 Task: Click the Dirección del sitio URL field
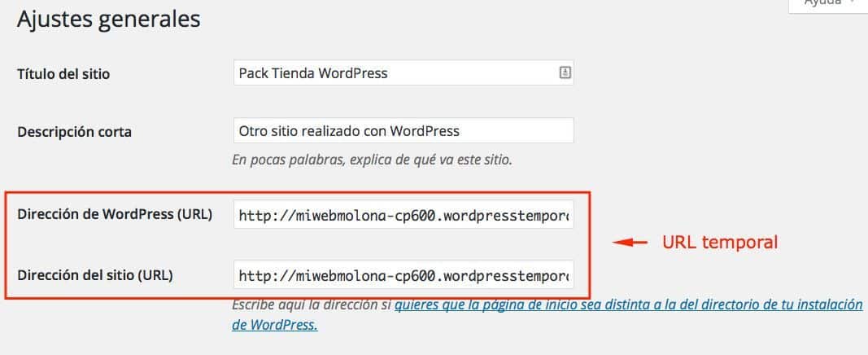coord(403,274)
